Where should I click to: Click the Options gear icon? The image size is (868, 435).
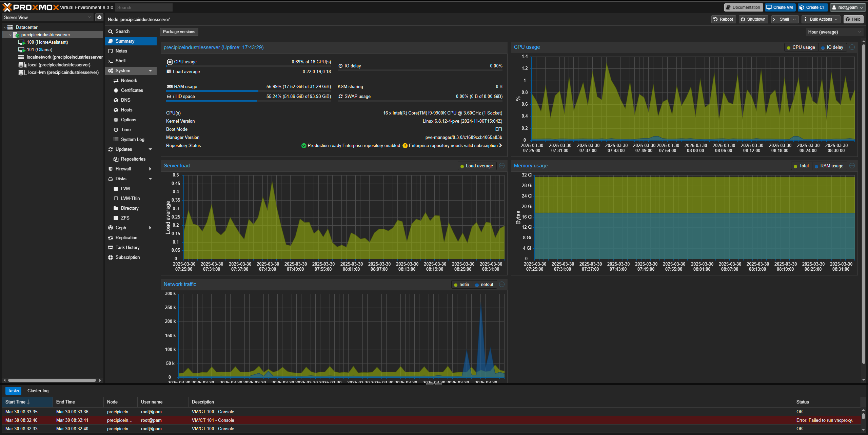coord(116,120)
